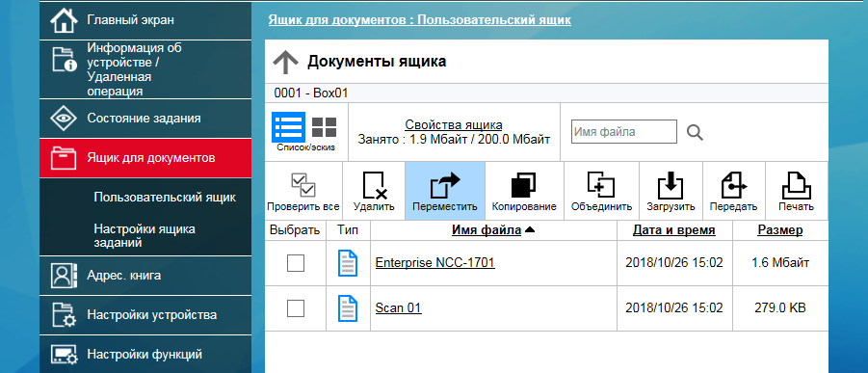Click the Настройки функций icon

click(65, 354)
